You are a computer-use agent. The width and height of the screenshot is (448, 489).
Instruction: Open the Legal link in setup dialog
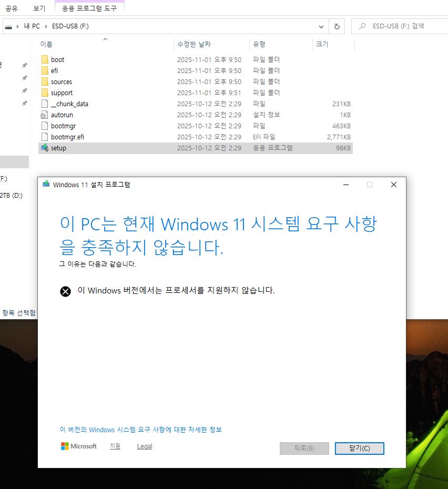pos(145,446)
